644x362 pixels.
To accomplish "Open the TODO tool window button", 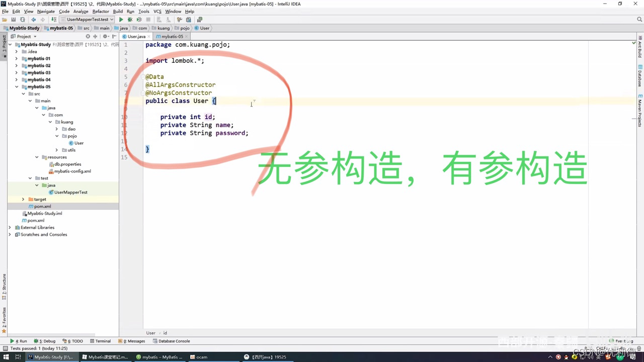I will point(72,341).
